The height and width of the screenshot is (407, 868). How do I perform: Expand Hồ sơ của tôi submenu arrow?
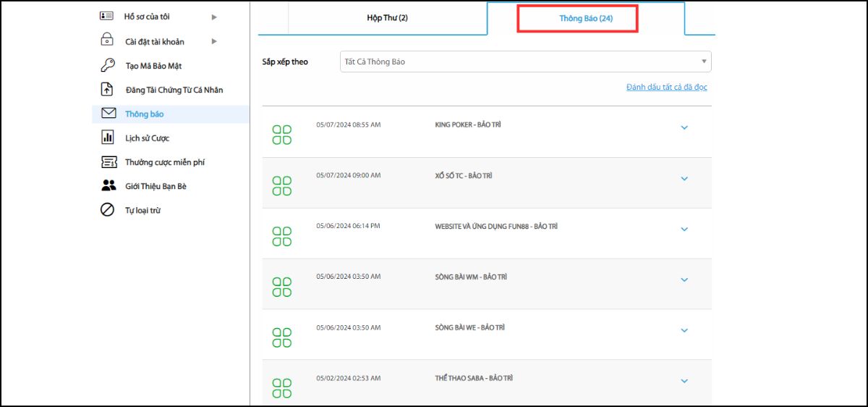(x=214, y=17)
